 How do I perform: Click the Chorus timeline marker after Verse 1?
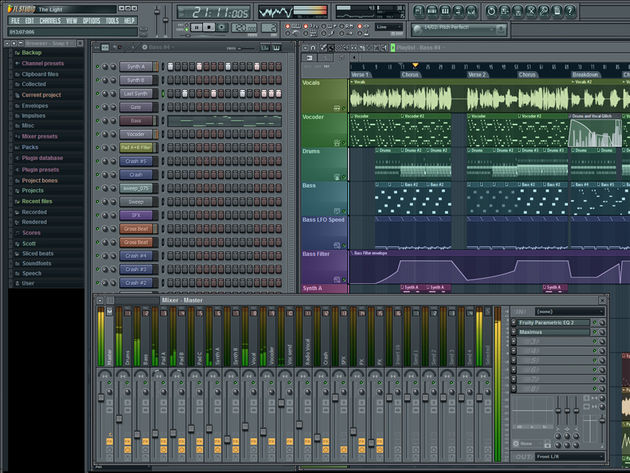click(x=410, y=75)
